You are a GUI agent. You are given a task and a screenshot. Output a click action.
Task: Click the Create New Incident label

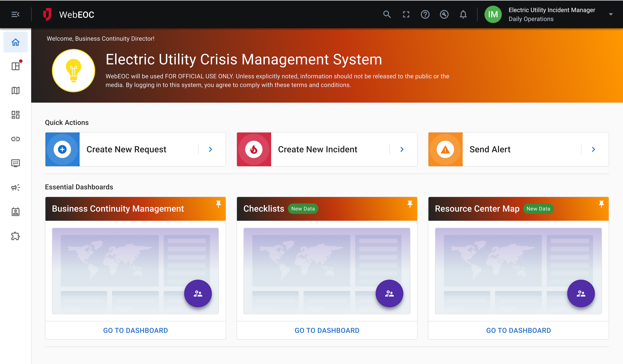pos(317,149)
